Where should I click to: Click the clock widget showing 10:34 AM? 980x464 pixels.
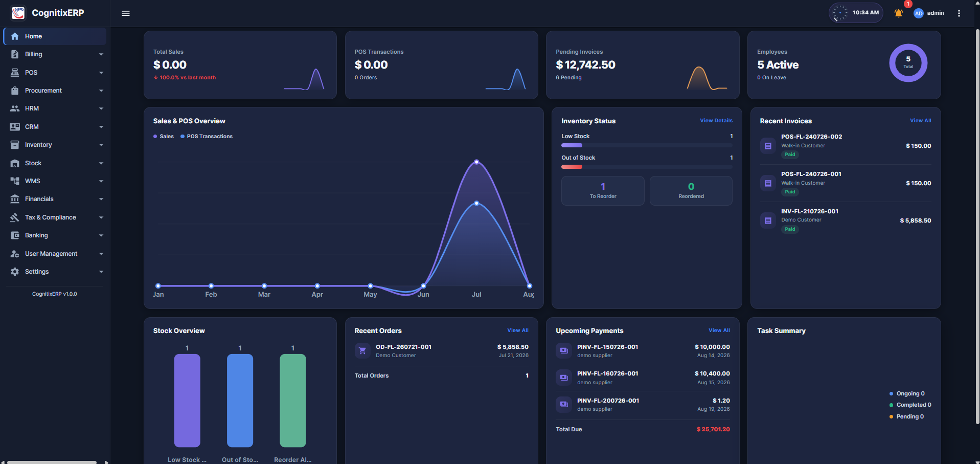tap(856, 13)
